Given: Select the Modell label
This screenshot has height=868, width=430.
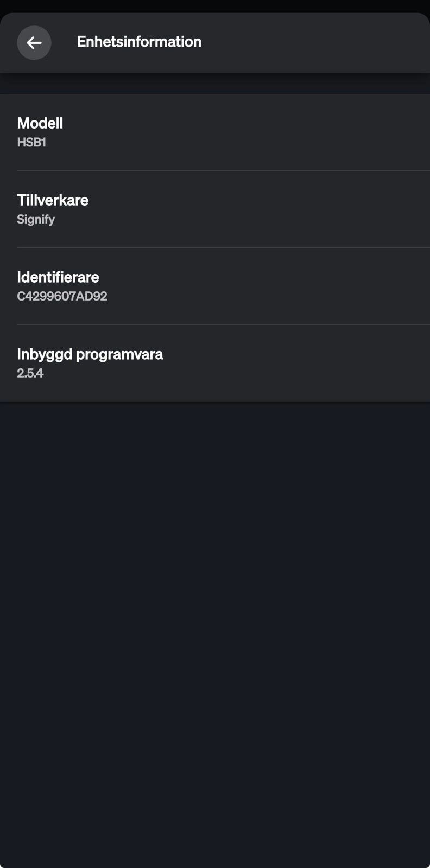Looking at the screenshot, I should click(40, 123).
